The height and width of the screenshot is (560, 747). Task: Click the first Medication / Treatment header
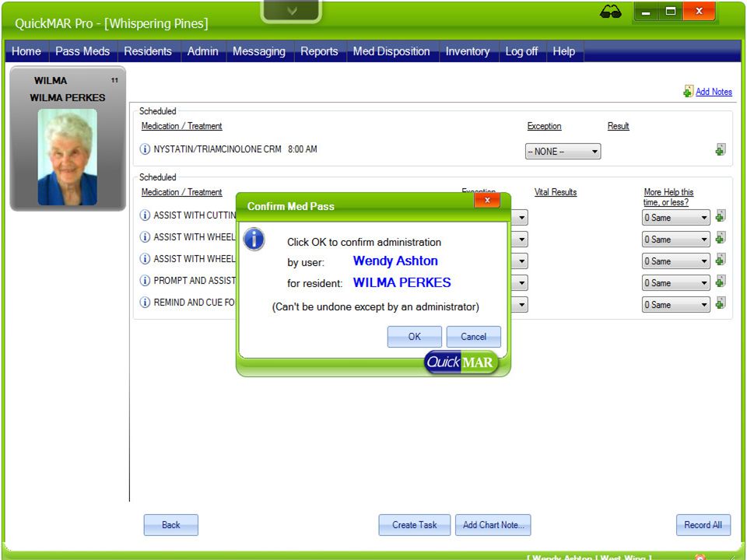tap(181, 126)
